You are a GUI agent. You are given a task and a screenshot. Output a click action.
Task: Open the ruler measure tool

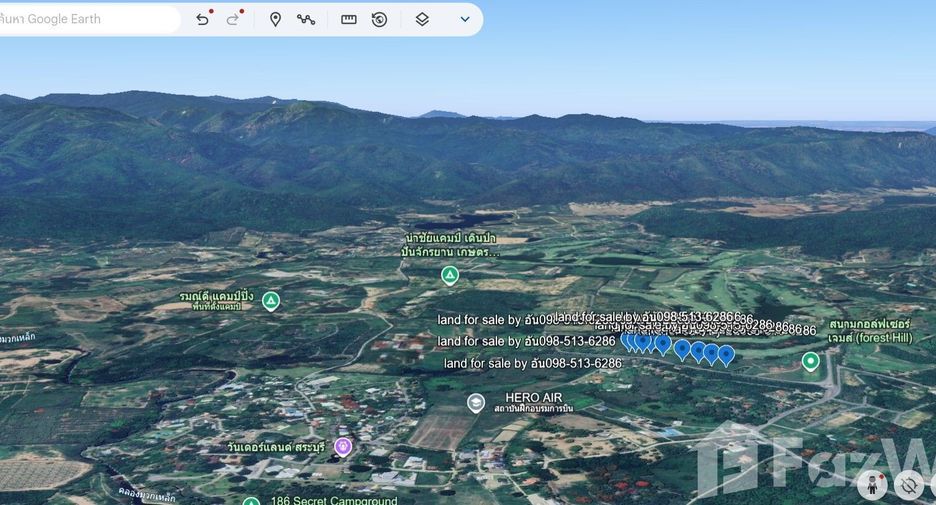coord(349,20)
